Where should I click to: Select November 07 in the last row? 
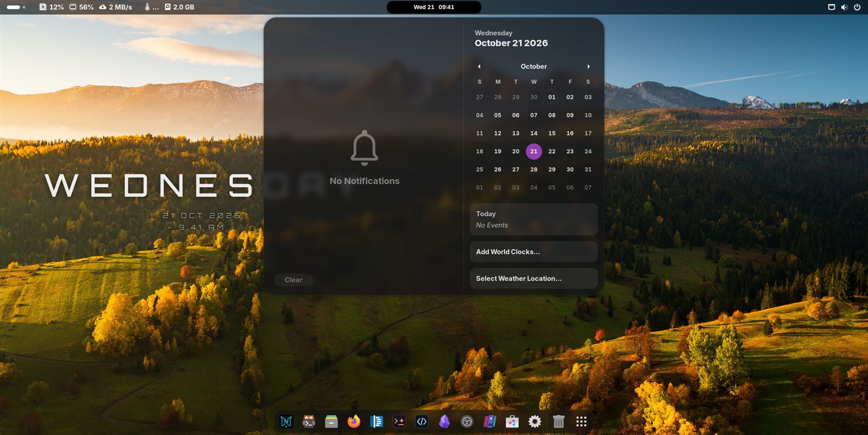pyautogui.click(x=588, y=188)
